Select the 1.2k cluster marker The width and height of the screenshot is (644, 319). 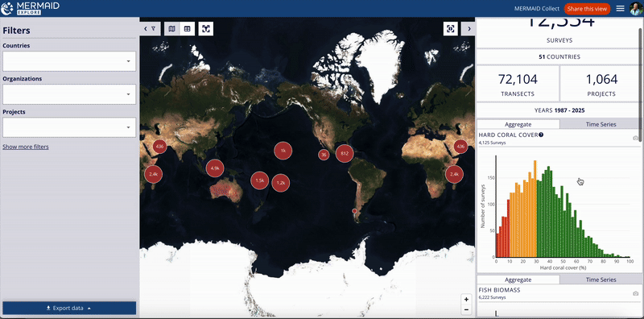pos(281,183)
